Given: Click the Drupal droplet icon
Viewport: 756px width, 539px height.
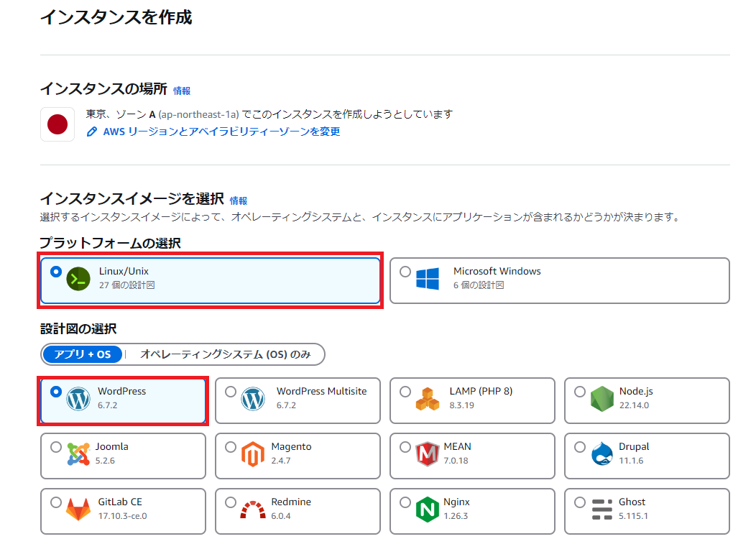Looking at the screenshot, I should click(x=602, y=453).
